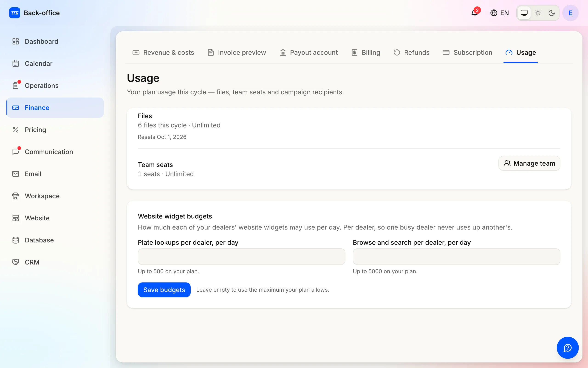The height and width of the screenshot is (368, 588).
Task: Open Workspace from the sidebar
Action: point(55,196)
